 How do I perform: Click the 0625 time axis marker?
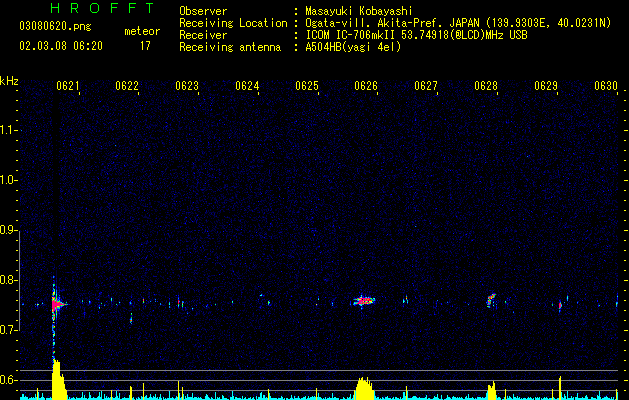tap(306, 86)
